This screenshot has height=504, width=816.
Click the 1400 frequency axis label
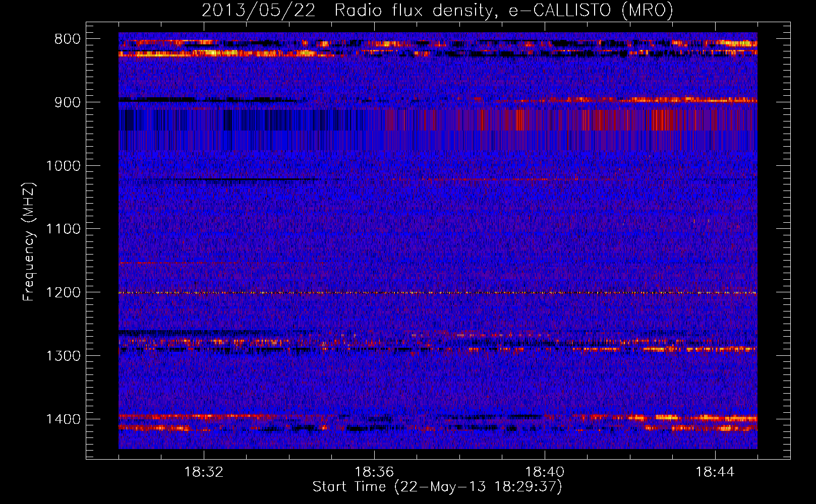tap(63, 419)
